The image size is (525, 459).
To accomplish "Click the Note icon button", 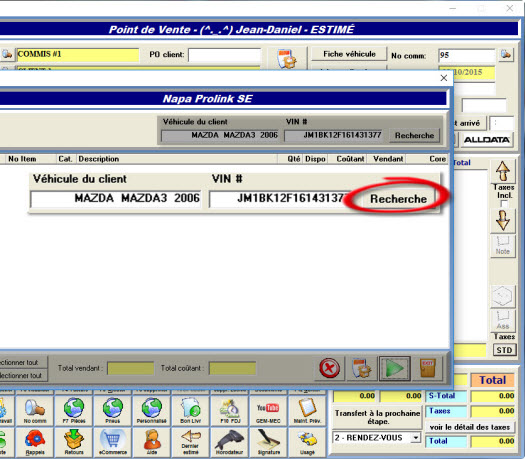I will (x=503, y=246).
